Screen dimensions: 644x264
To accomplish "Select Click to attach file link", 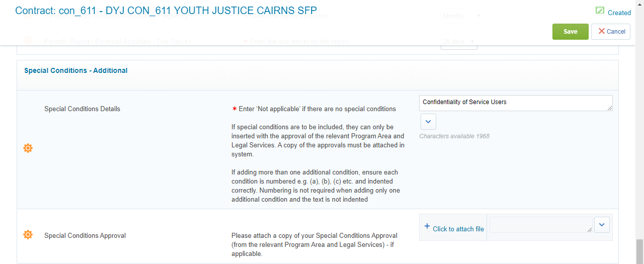I will pyautogui.click(x=458, y=229).
